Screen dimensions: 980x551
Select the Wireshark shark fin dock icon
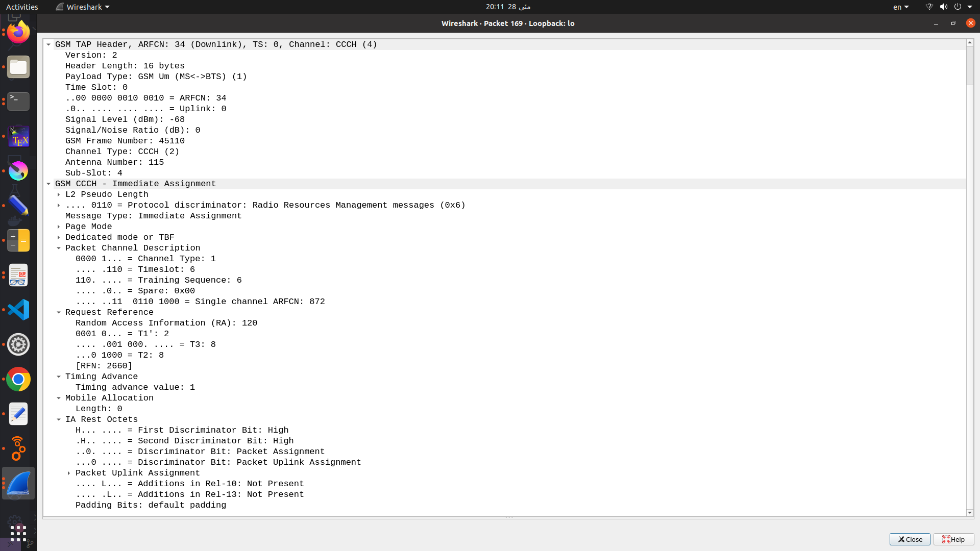18,483
